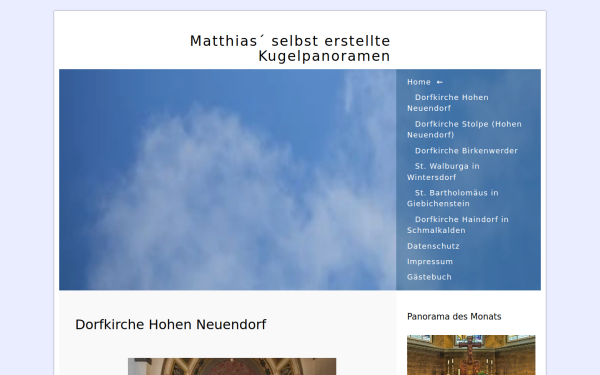Visit Dorfkirche Haindorf in Schmalkalden page
The height and width of the screenshot is (375, 600).
pos(458,225)
